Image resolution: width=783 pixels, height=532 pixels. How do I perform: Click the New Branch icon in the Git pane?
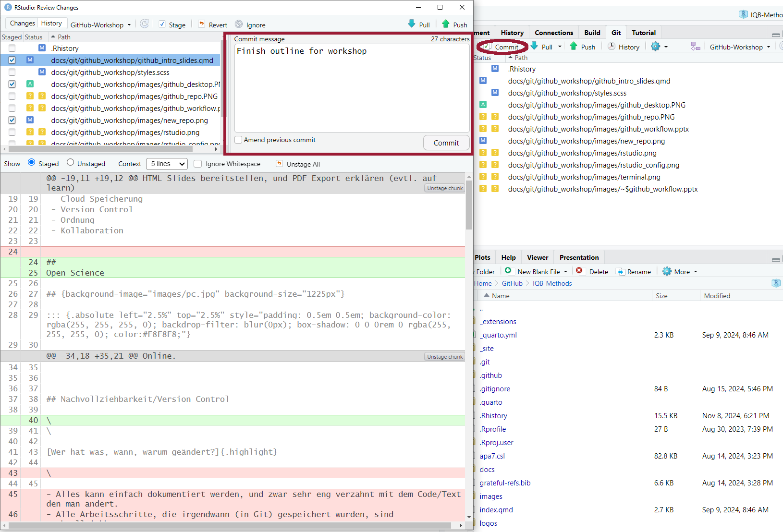[x=695, y=47]
